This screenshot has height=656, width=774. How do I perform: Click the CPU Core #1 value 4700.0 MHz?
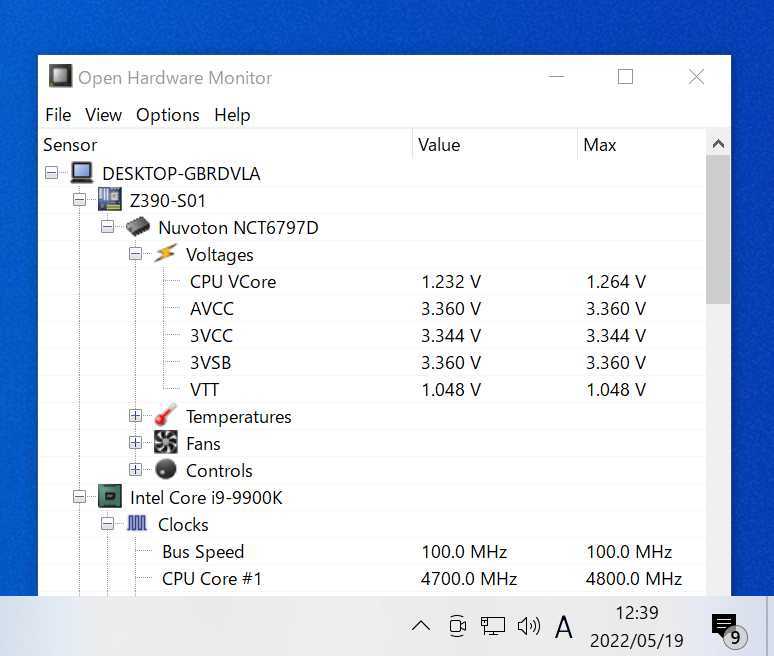[x=468, y=579]
